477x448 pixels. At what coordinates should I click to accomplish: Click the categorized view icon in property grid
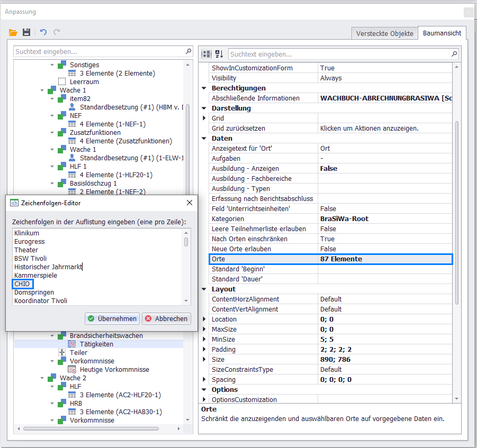206,54
